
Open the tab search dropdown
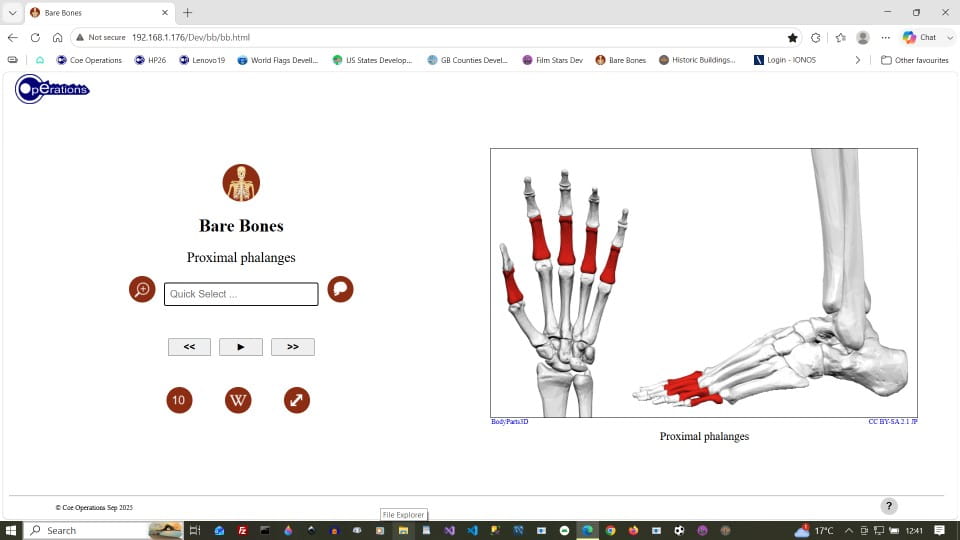pos(12,12)
